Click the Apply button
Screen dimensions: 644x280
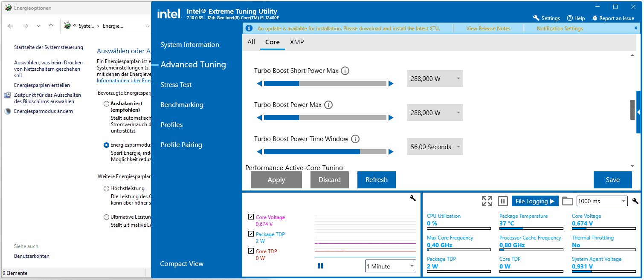tap(276, 180)
